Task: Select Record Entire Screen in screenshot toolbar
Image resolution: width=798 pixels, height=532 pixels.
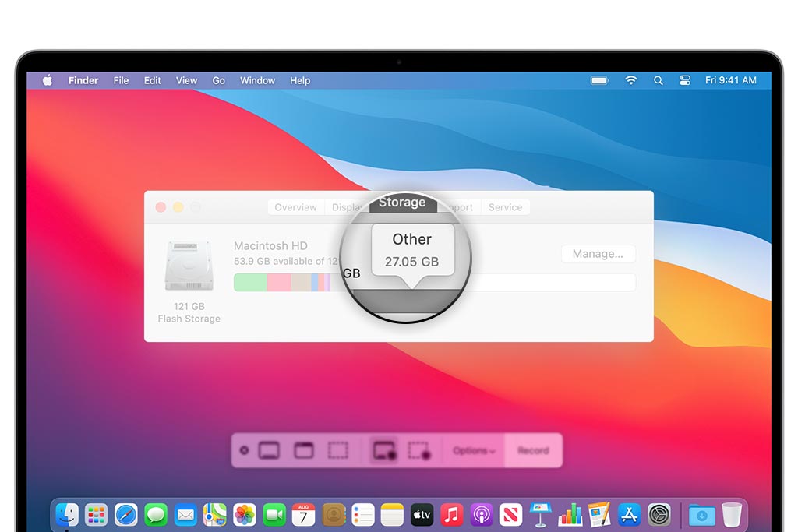Action: coord(384,451)
